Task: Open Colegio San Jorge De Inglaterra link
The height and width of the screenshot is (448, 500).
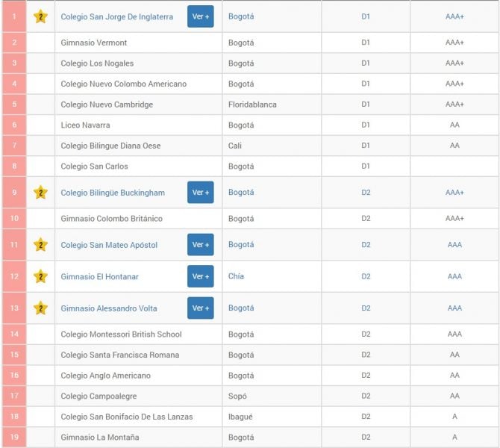Action: (x=116, y=16)
